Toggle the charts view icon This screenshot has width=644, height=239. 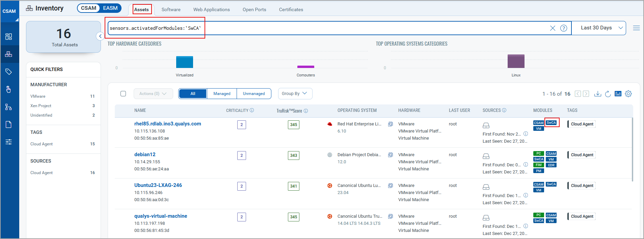618,94
